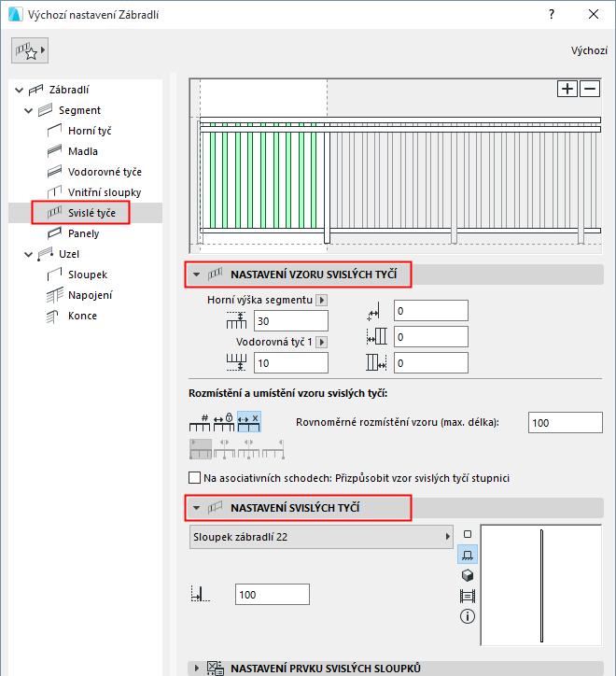616x676 pixels.
Task: Collapse Nastavení svislých tyčí panel
Action: [x=197, y=508]
